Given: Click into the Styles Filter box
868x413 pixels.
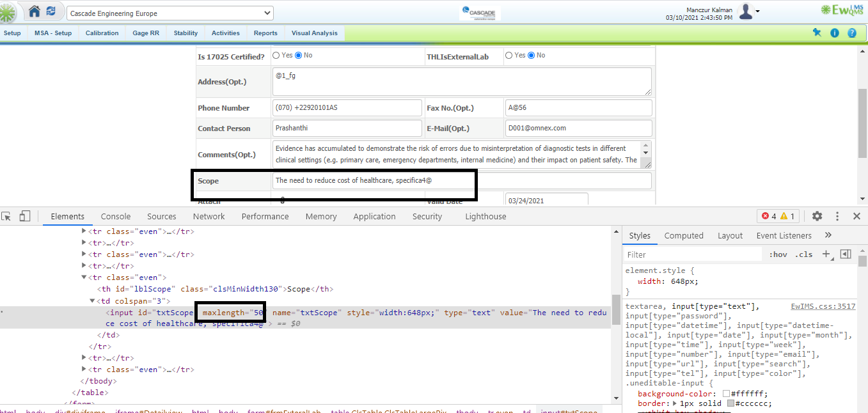Looking at the screenshot, I should 693,254.
